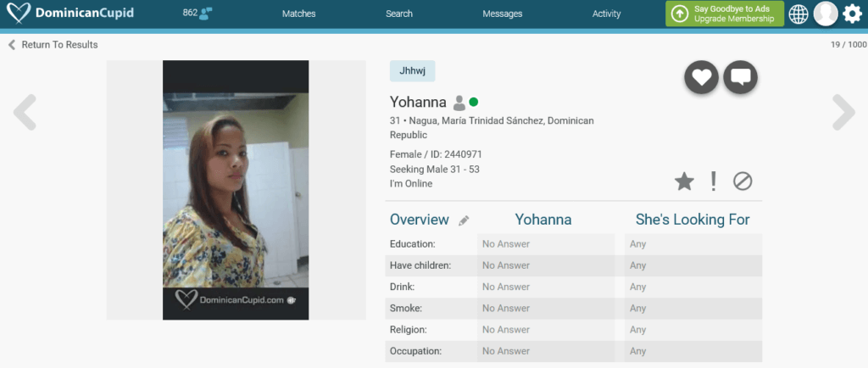Send a message with the chat bubble button

(x=741, y=77)
